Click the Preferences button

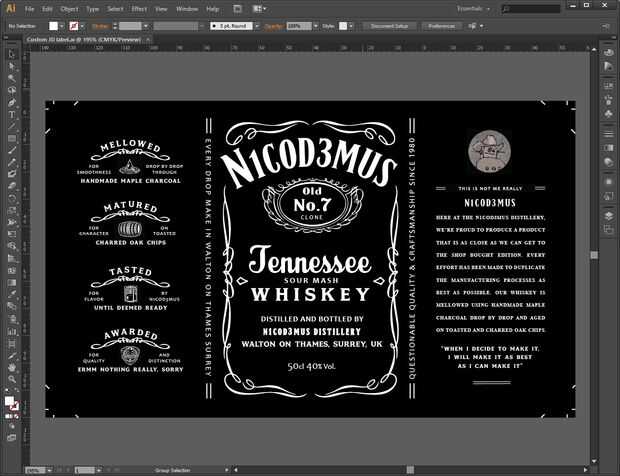click(442, 26)
